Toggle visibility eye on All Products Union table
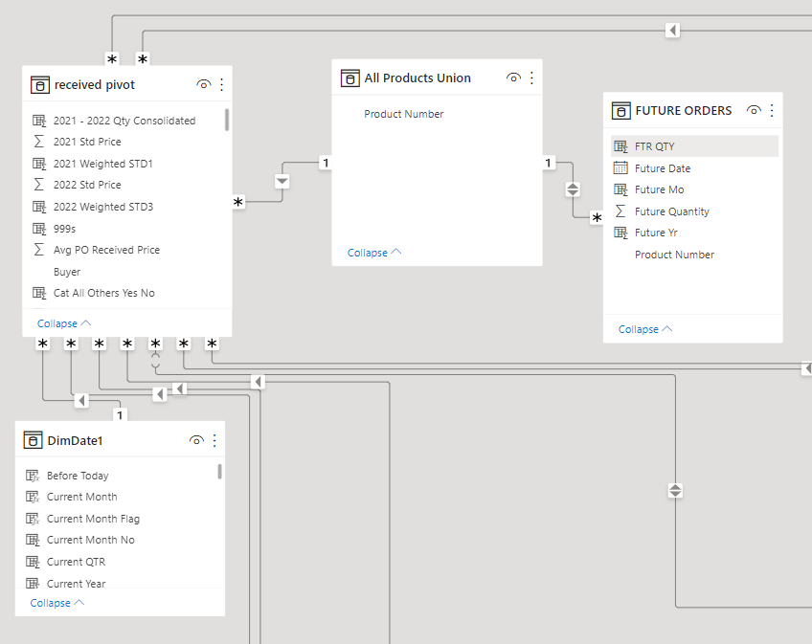Image resolution: width=812 pixels, height=644 pixels. (513, 78)
